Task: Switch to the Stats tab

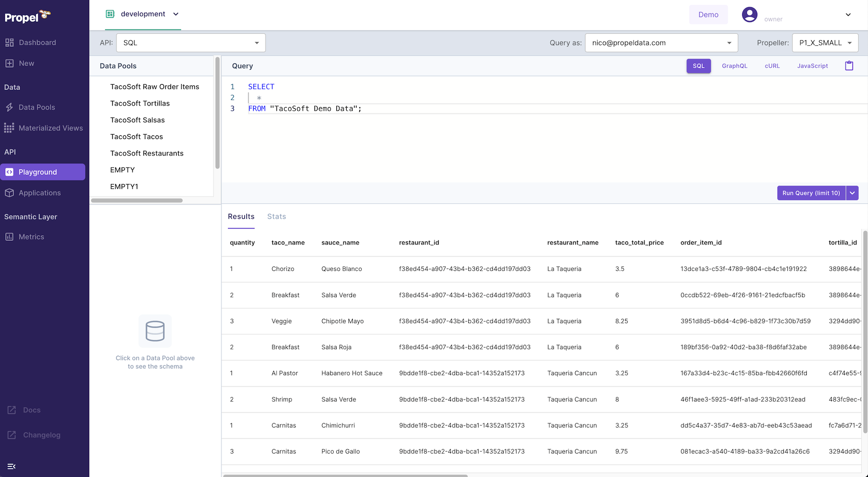Action: [x=276, y=216]
